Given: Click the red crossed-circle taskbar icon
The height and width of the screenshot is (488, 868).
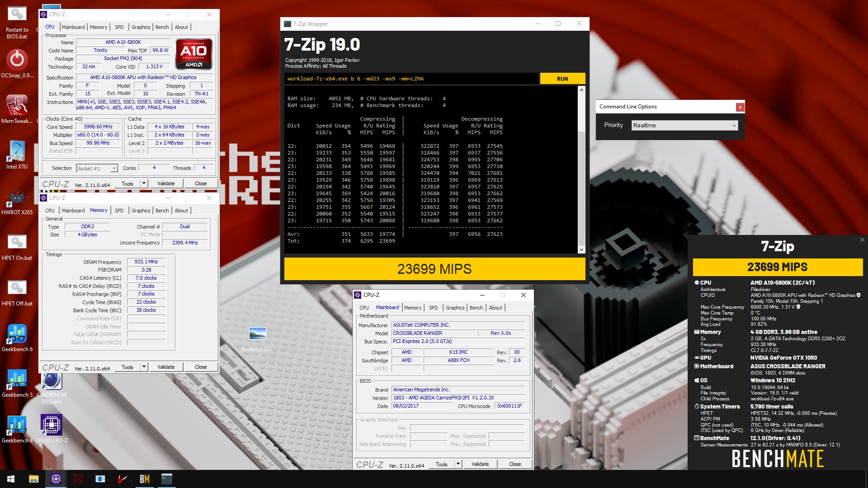Looking at the screenshot, I should (x=78, y=479).
